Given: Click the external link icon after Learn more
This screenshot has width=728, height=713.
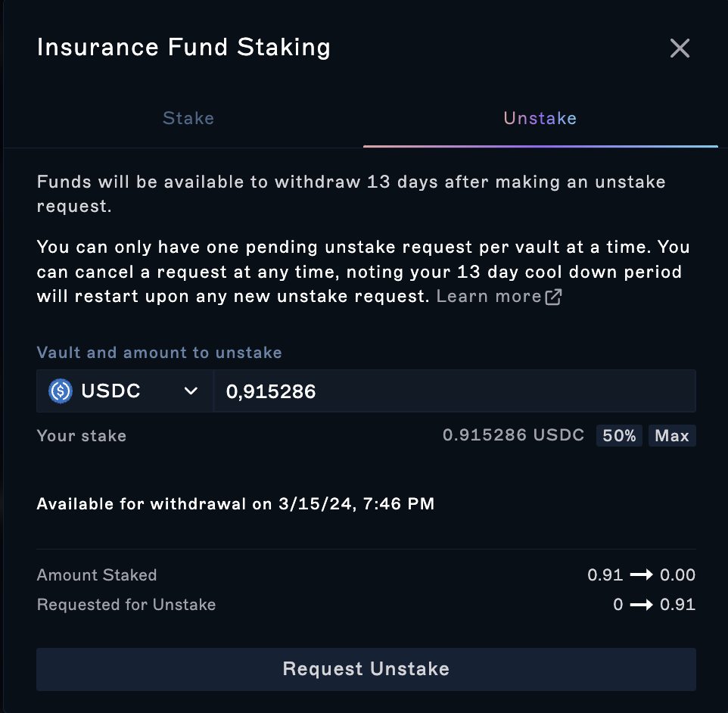Looking at the screenshot, I should [553, 297].
